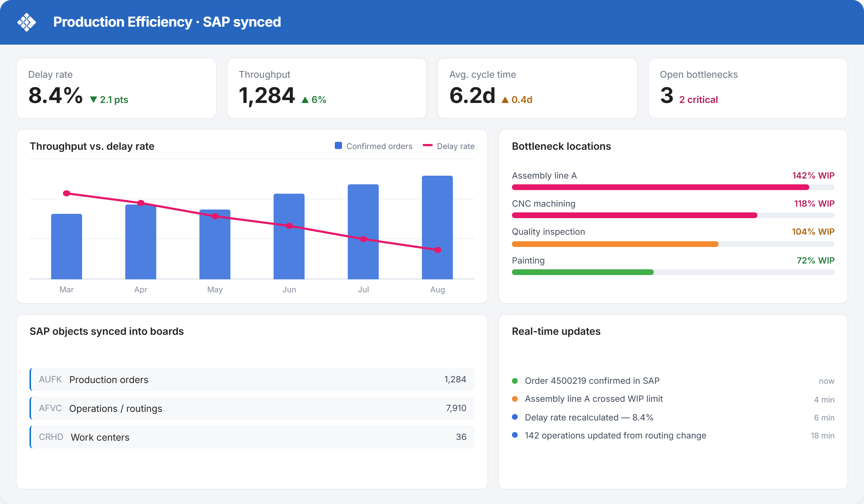Click the Jul bar in throughput chart
The image size is (864, 504).
[363, 232]
